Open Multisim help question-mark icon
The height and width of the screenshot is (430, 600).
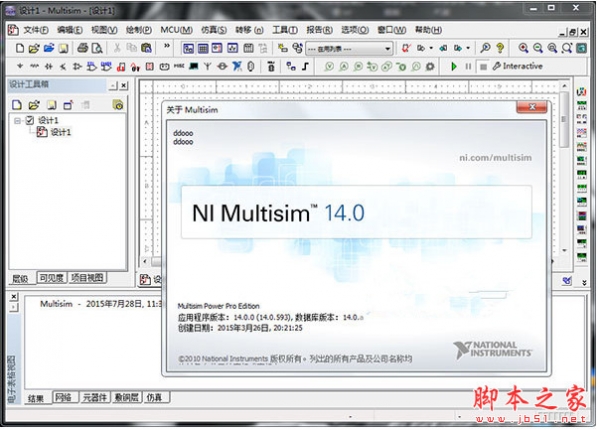(500, 48)
